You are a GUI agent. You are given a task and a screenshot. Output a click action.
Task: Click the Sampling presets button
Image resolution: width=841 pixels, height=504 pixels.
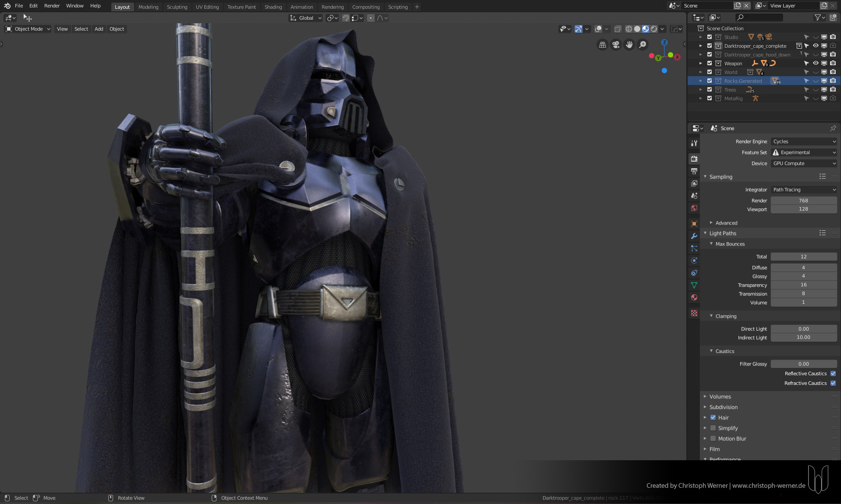point(823,176)
